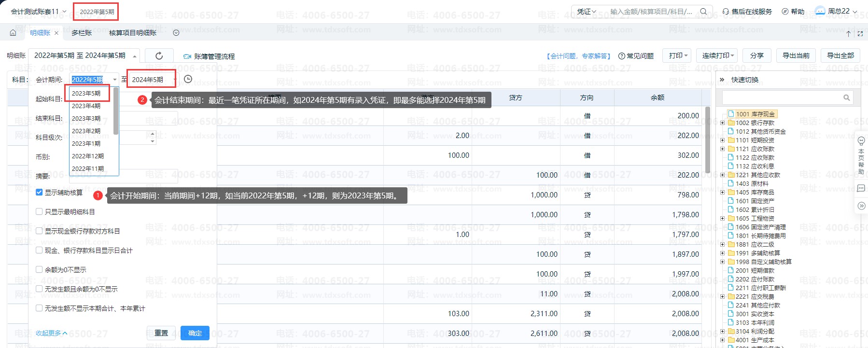Expand the 1002 银行存款 tree node
This screenshot has width=868, height=348.
[x=723, y=123]
